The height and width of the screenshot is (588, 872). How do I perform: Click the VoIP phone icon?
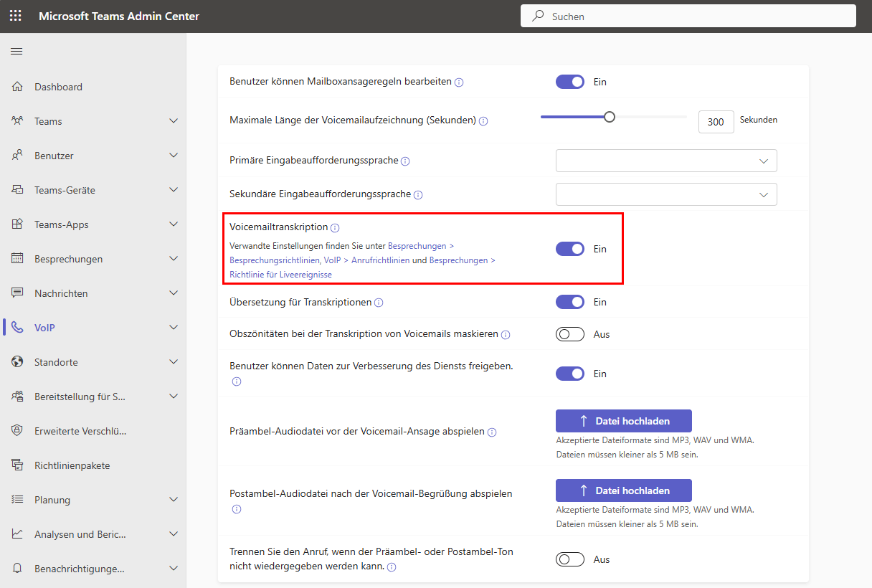click(x=18, y=328)
